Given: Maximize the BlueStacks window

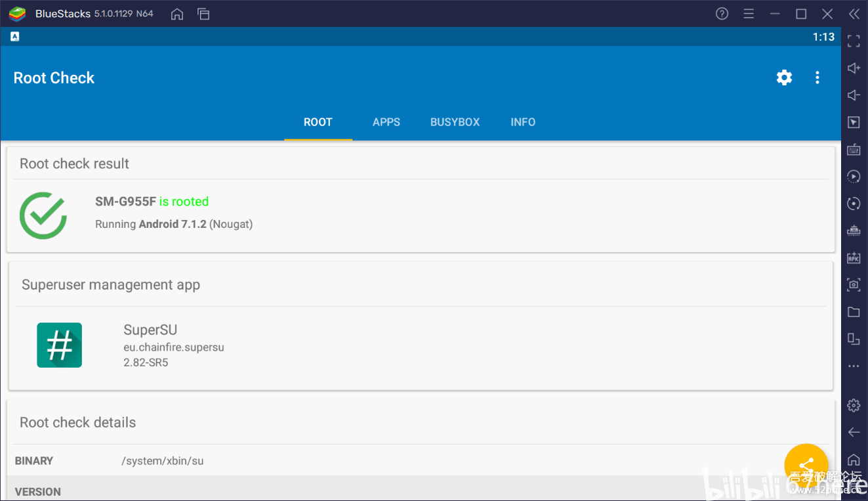Looking at the screenshot, I should tap(801, 14).
